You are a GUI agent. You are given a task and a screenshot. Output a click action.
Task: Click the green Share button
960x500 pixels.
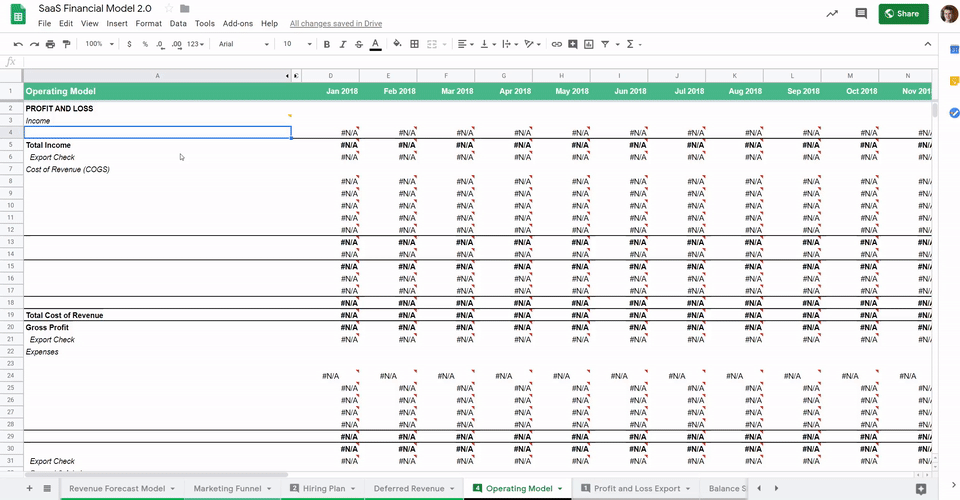[x=903, y=14]
